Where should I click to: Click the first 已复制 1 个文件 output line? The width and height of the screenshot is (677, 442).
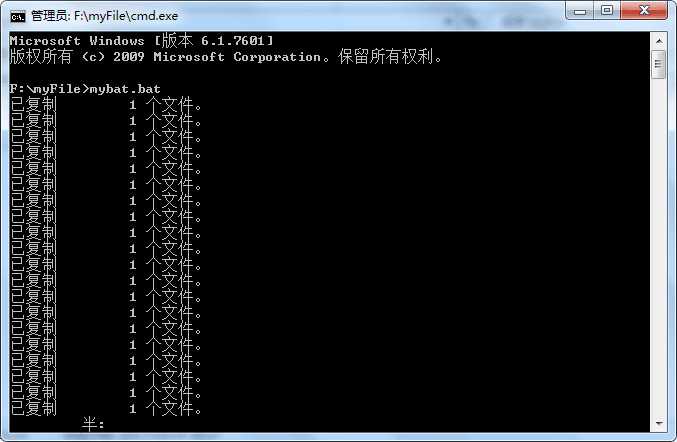coord(106,105)
